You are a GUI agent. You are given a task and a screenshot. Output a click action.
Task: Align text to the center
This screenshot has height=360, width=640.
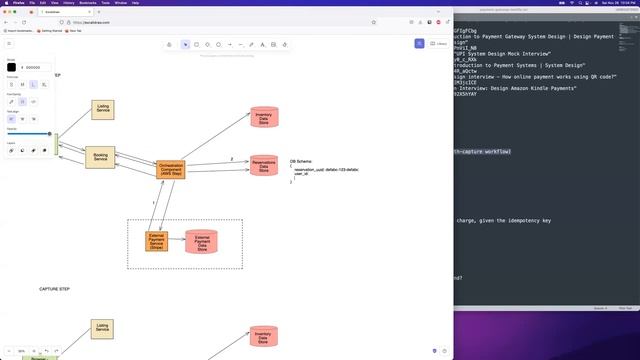coord(22,119)
